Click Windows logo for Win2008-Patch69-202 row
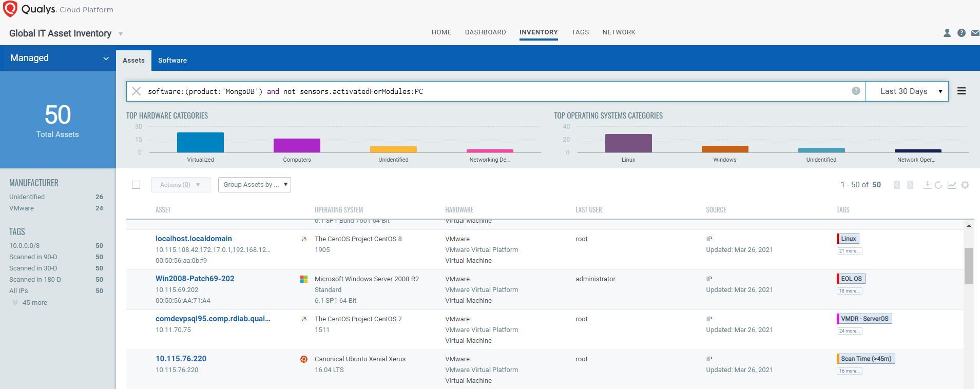 [304, 279]
